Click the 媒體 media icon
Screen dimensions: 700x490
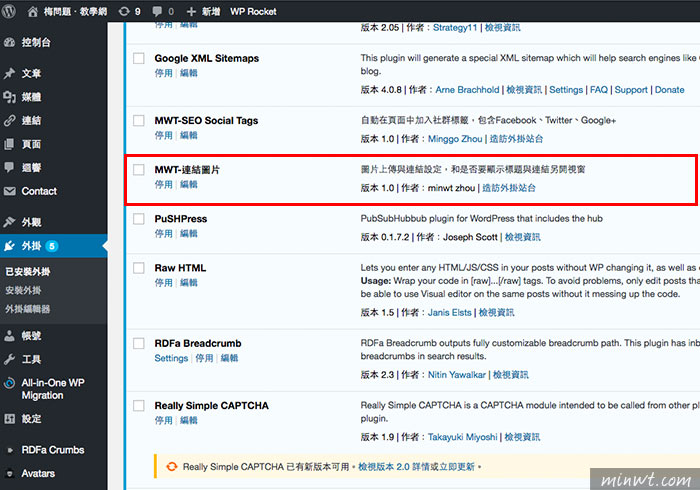click(9, 97)
